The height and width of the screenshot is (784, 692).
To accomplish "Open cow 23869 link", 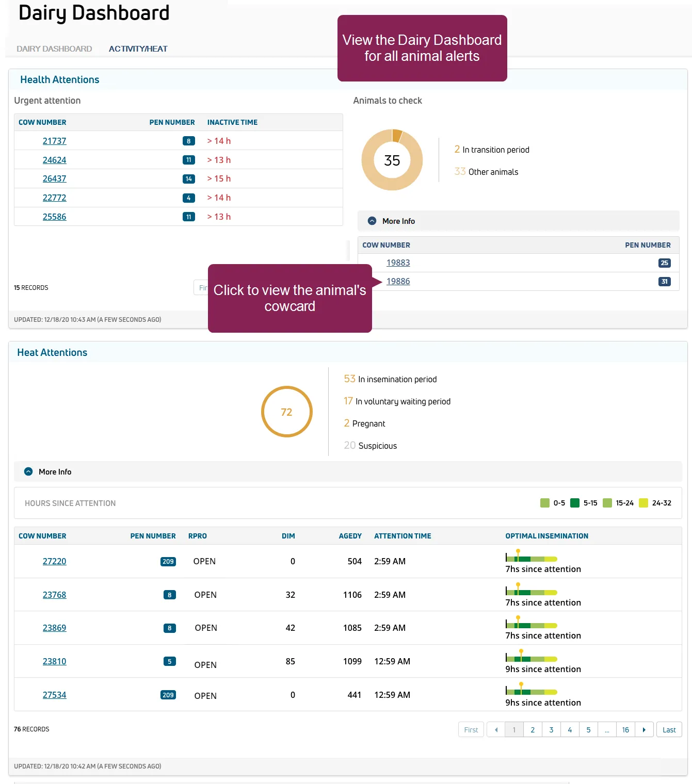I will click(x=54, y=628).
